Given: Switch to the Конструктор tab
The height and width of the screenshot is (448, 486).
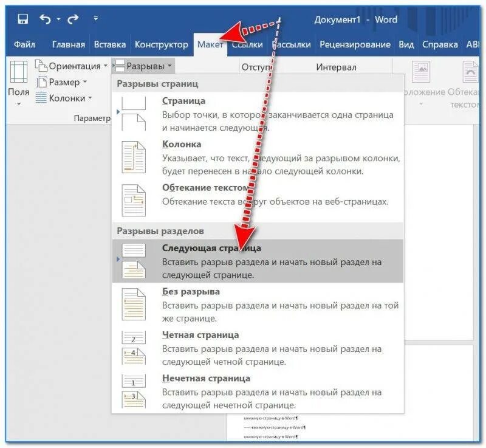Looking at the screenshot, I should pos(161,44).
